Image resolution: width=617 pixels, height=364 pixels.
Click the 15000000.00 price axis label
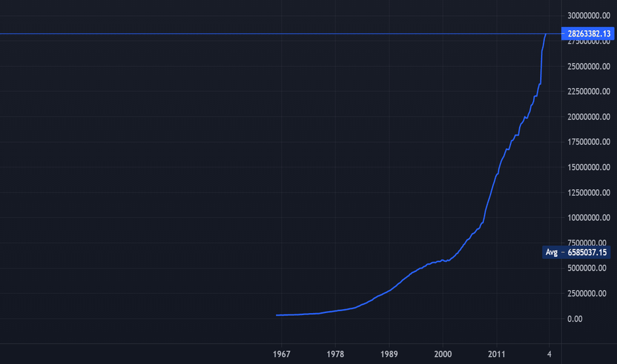click(x=589, y=167)
